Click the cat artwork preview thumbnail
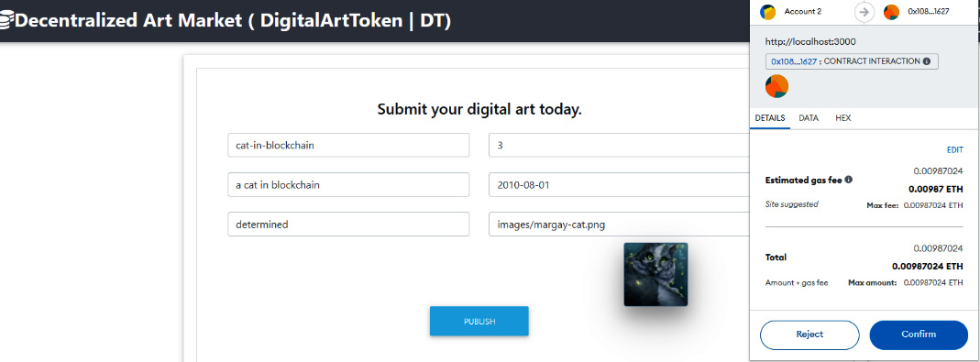980x362 pixels. [x=655, y=274]
